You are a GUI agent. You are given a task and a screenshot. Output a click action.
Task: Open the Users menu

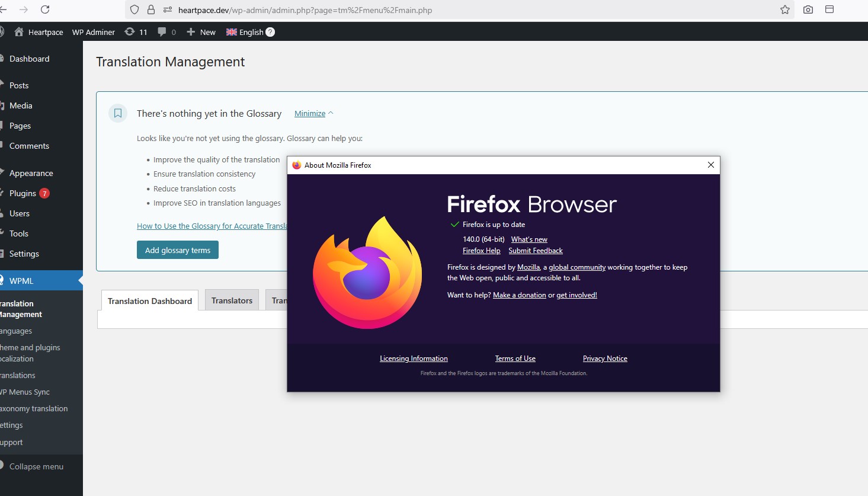(x=20, y=213)
